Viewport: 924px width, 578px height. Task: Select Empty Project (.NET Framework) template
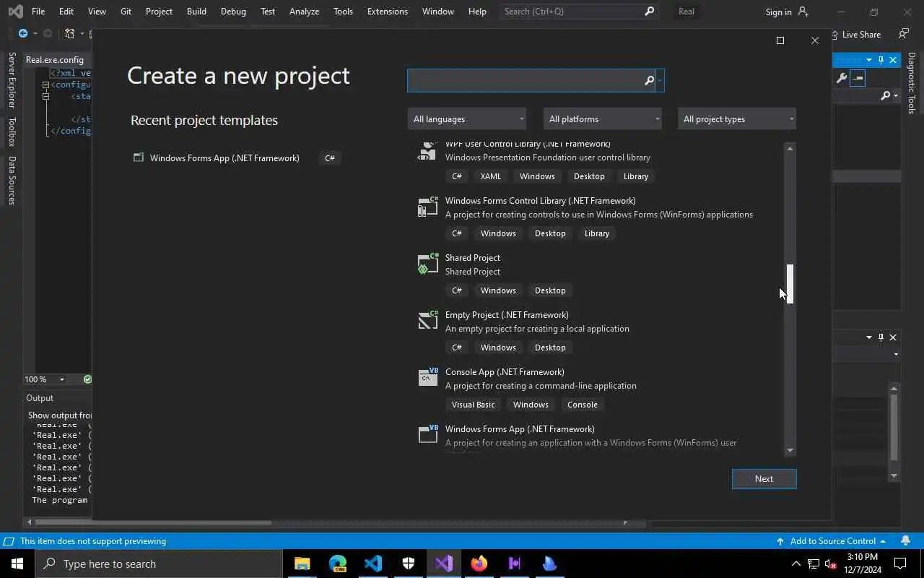507,315
